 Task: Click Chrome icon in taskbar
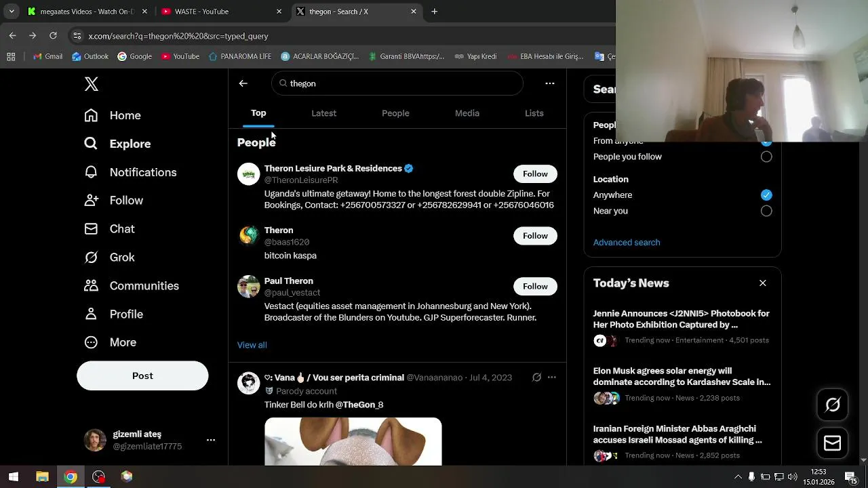[x=71, y=476]
